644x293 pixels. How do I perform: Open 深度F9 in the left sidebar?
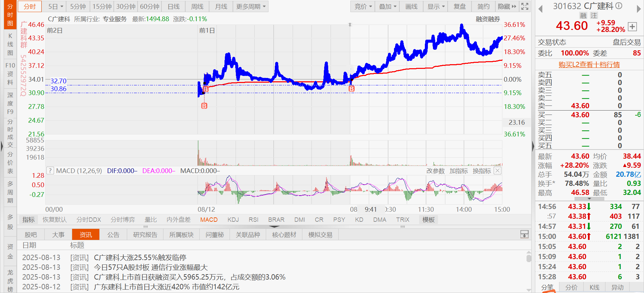[x=10, y=103]
